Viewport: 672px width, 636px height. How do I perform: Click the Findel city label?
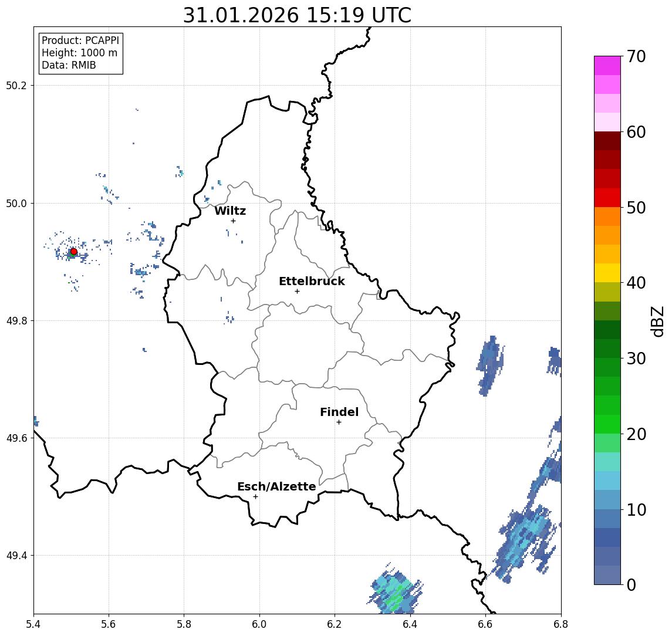(x=339, y=412)
